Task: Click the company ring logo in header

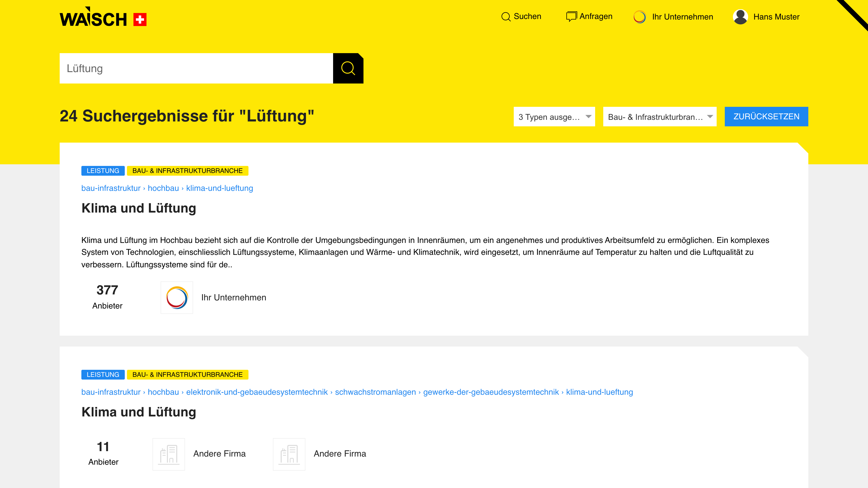Action: pyautogui.click(x=640, y=17)
